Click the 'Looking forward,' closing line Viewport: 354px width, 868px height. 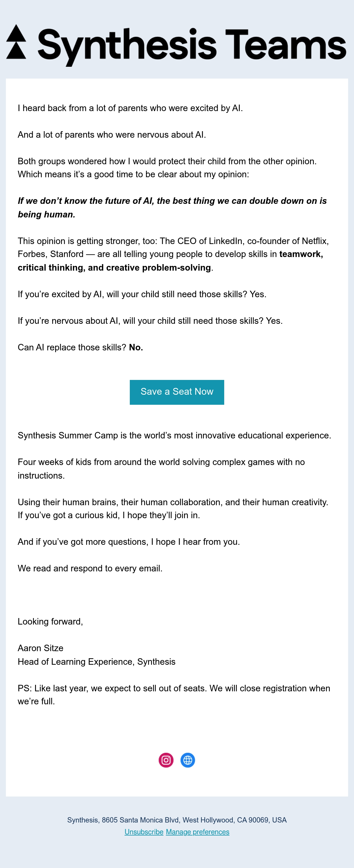click(50, 622)
